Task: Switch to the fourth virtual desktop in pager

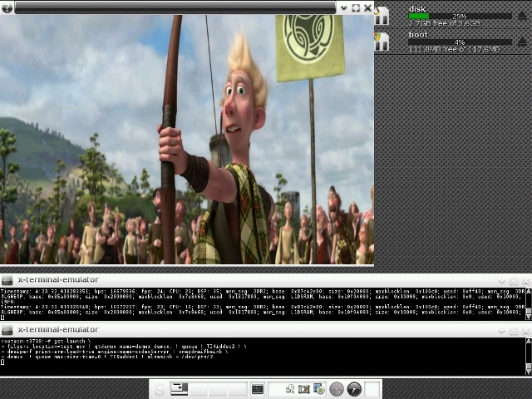Action: 237,389
